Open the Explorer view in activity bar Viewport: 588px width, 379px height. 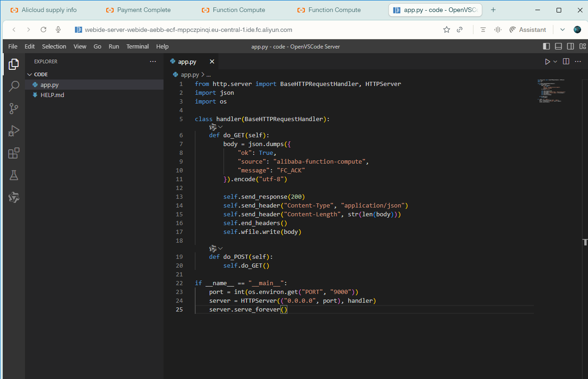13,64
